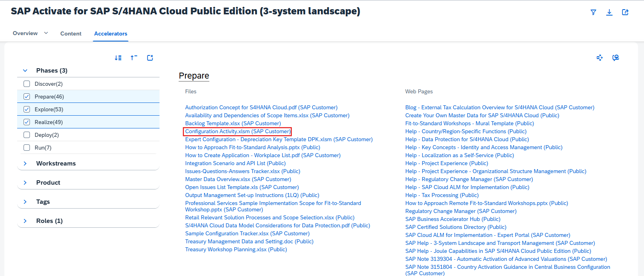This screenshot has width=644, height=276.
Task: Uncheck the Realize(49) checkbox
Action: click(27, 122)
